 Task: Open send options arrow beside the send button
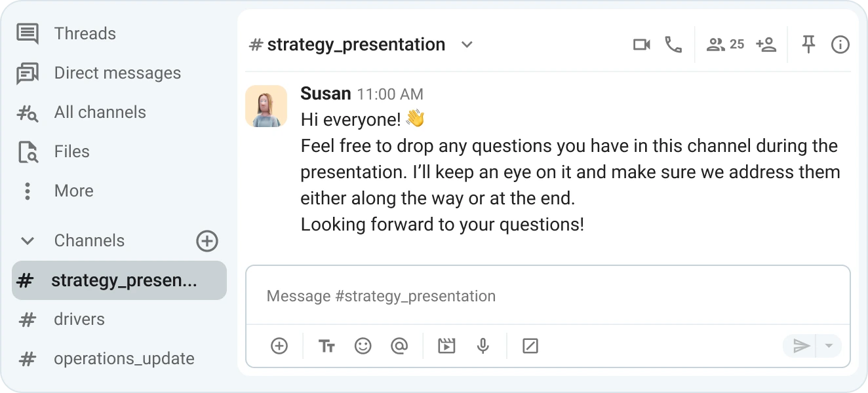(x=829, y=346)
